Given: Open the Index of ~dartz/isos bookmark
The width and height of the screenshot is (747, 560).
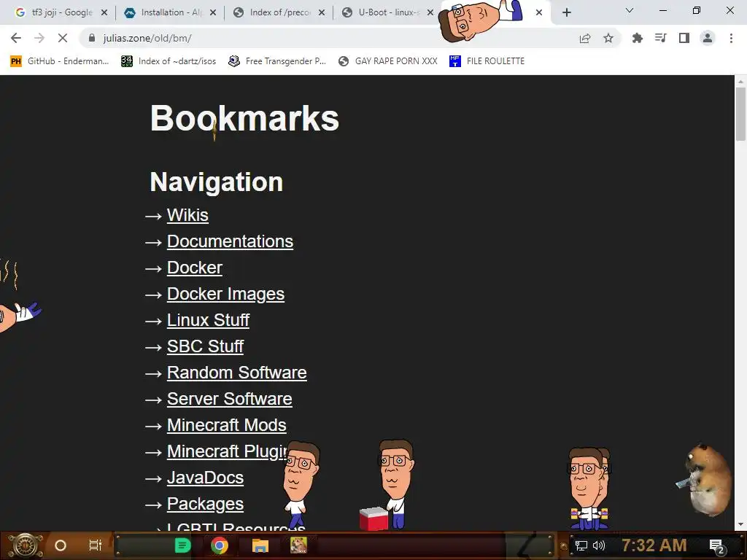Looking at the screenshot, I should click(169, 61).
